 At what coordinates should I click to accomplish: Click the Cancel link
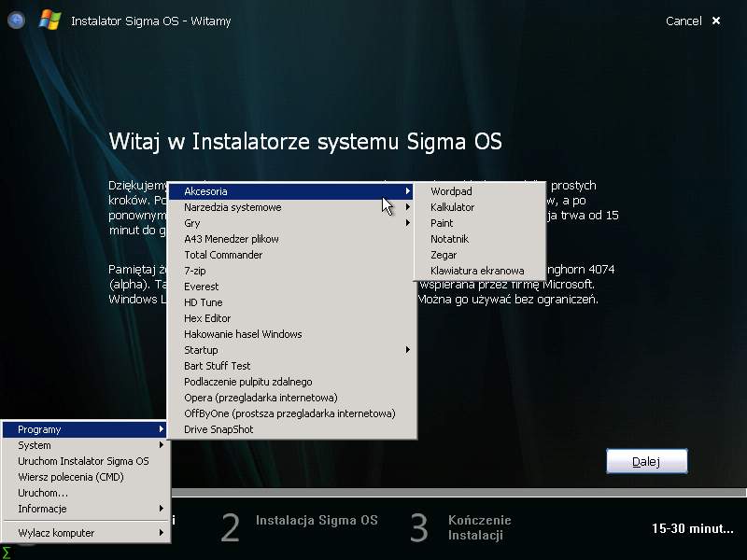(684, 21)
